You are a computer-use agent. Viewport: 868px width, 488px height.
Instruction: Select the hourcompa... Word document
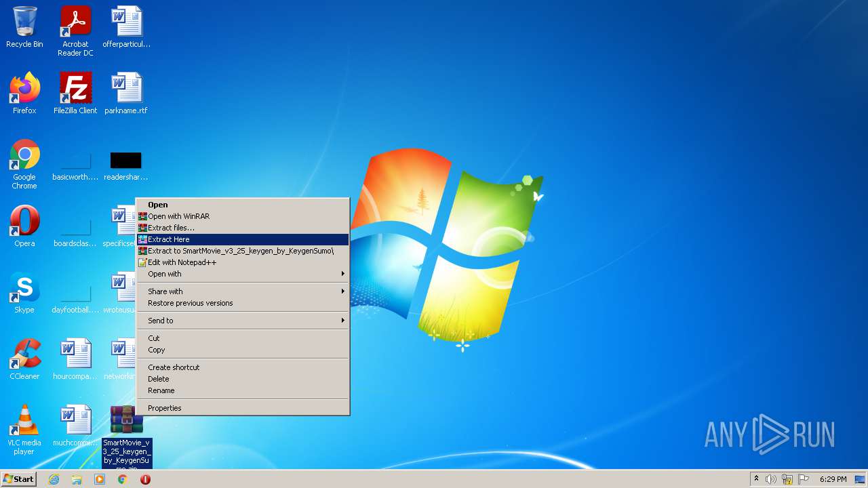point(75,359)
